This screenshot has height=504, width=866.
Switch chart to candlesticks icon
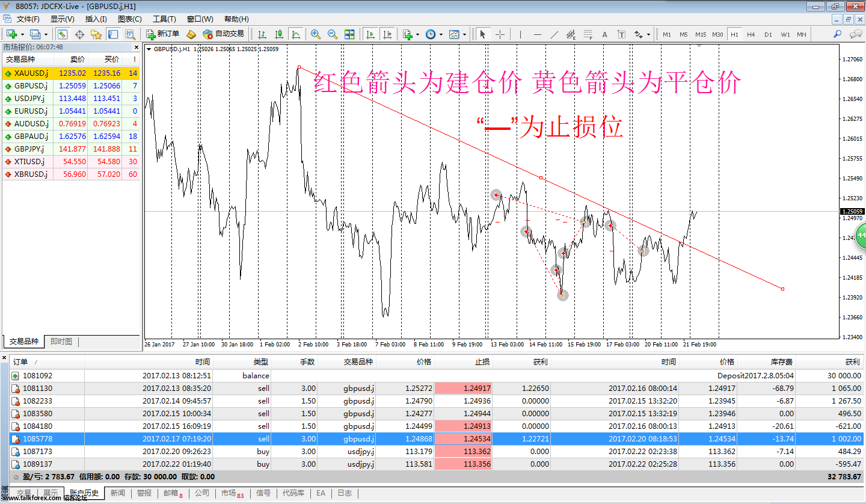click(279, 34)
